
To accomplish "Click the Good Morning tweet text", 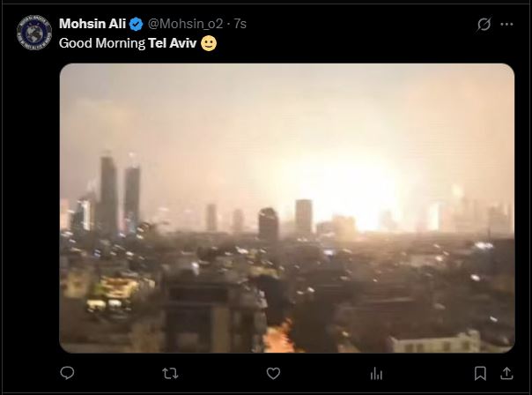I will point(102,43).
